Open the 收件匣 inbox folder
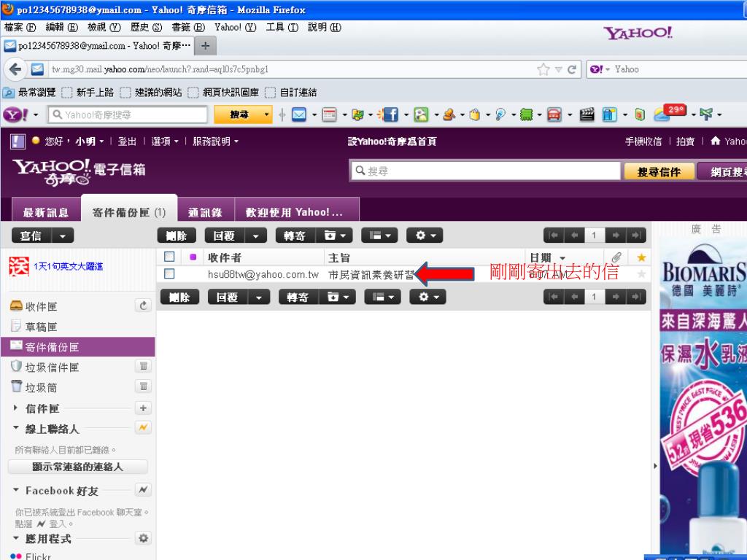Viewport: 747px width, 560px height. click(x=41, y=307)
